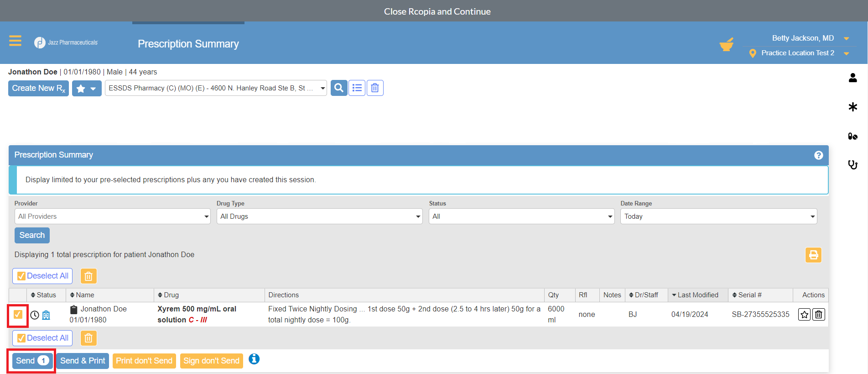This screenshot has width=868, height=374.
Task: Click the orange print icon button
Action: point(813,255)
